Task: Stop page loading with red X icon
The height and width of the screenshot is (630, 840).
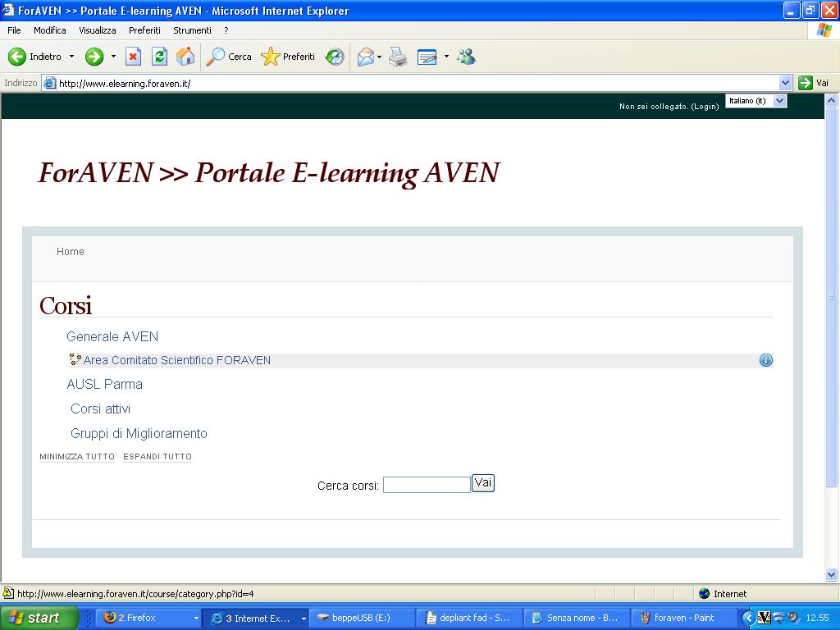Action: point(133,57)
